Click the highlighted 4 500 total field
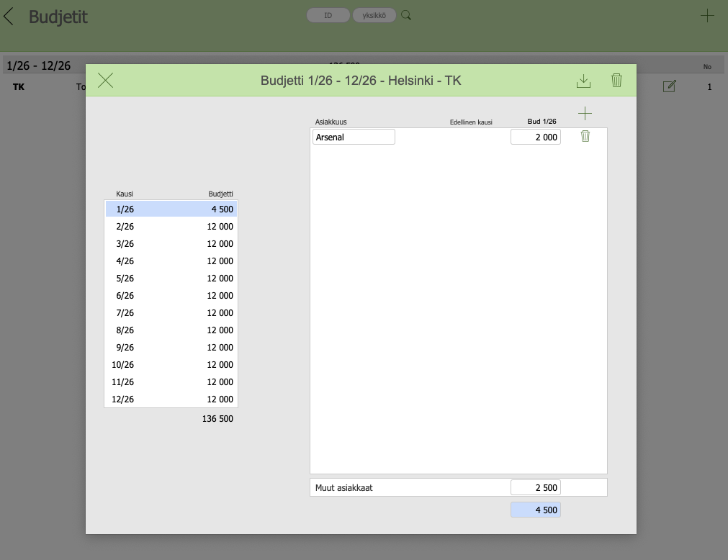The image size is (728, 560). pos(535,510)
